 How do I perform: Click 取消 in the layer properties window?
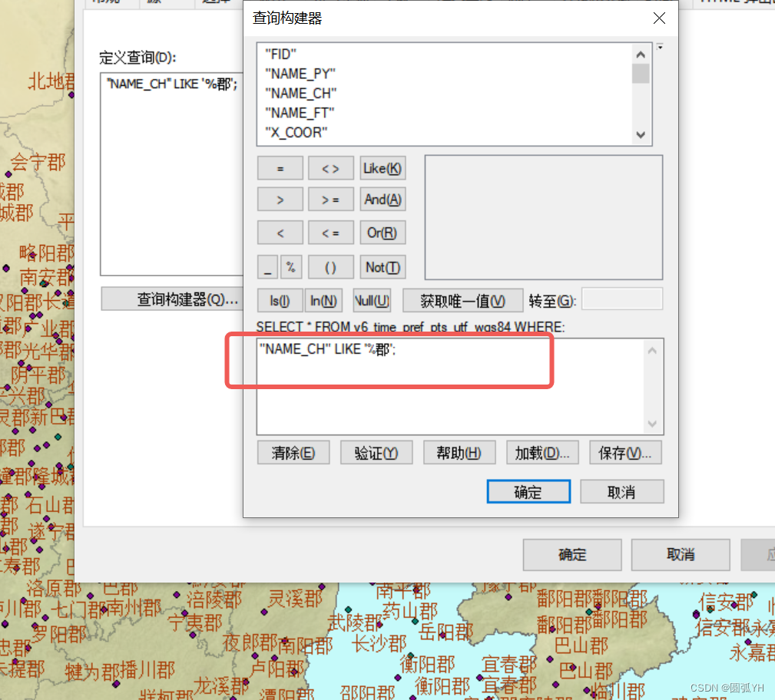click(x=681, y=555)
